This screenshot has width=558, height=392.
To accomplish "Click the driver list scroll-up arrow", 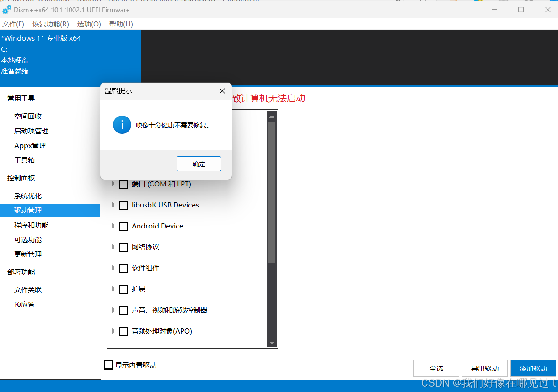I will click(x=272, y=116).
